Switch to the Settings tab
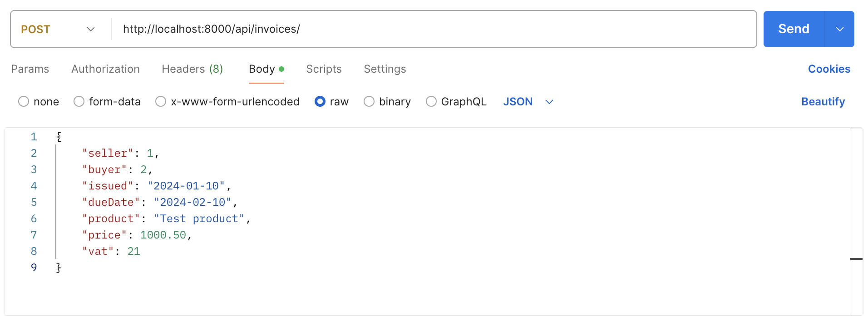 [x=385, y=69]
